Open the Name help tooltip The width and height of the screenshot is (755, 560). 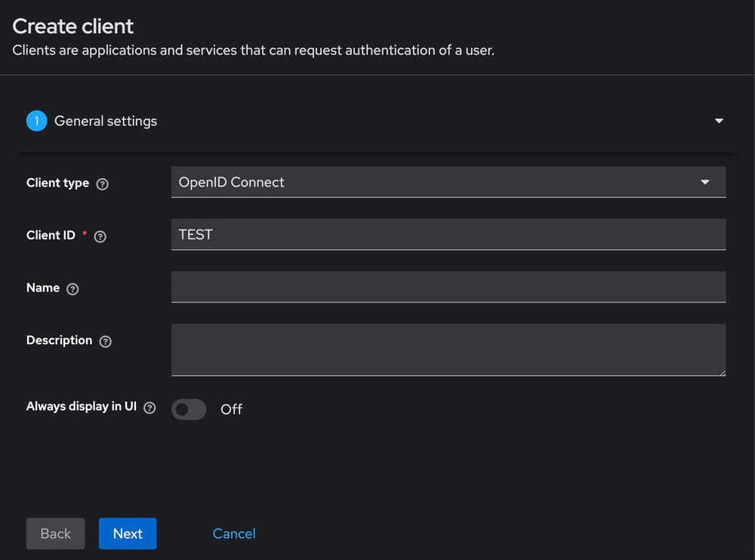pyautogui.click(x=72, y=288)
